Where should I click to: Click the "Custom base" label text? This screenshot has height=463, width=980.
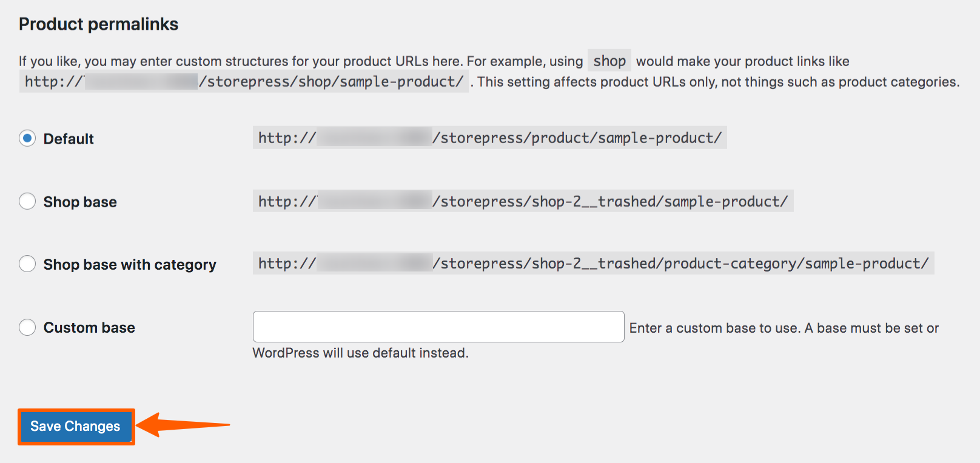89,328
